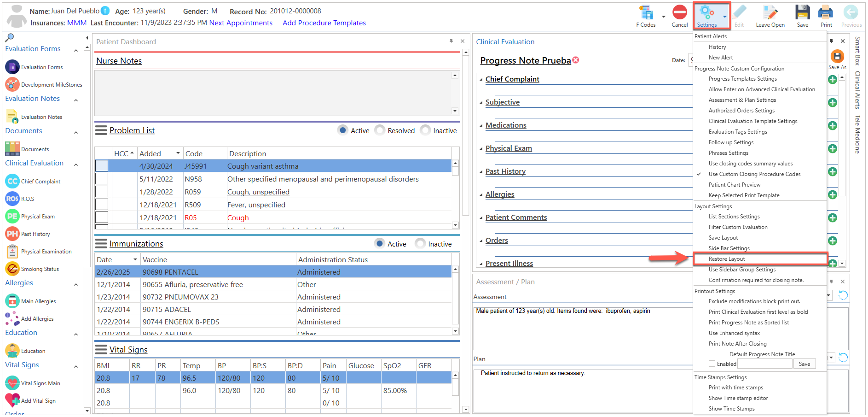Screen dimensions: 868x417
Task: Collapse the Evaluation Forms sidebar group
Action: point(76,50)
